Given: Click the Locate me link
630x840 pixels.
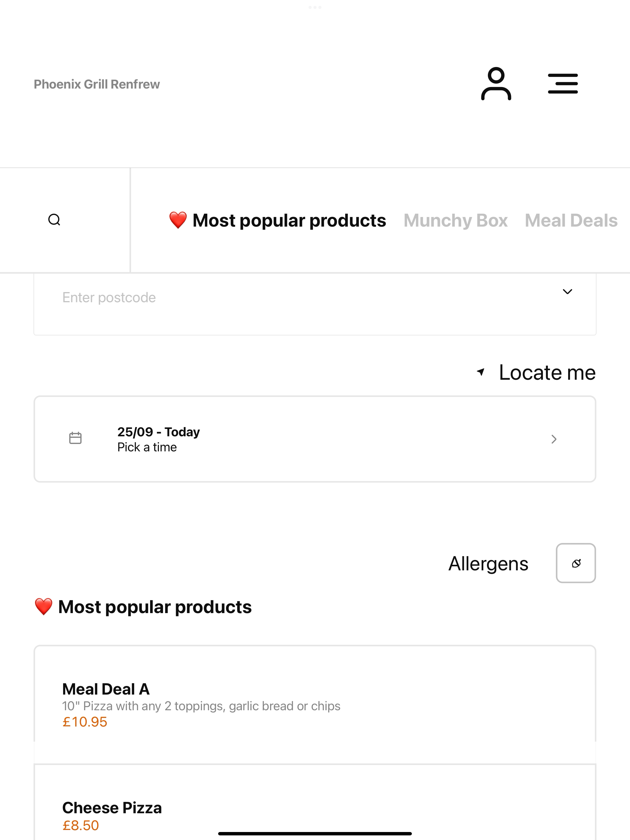Looking at the screenshot, I should 547,372.
